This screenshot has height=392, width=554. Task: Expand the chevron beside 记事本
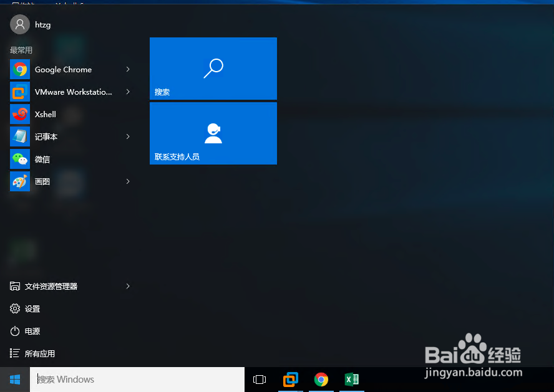(x=128, y=136)
